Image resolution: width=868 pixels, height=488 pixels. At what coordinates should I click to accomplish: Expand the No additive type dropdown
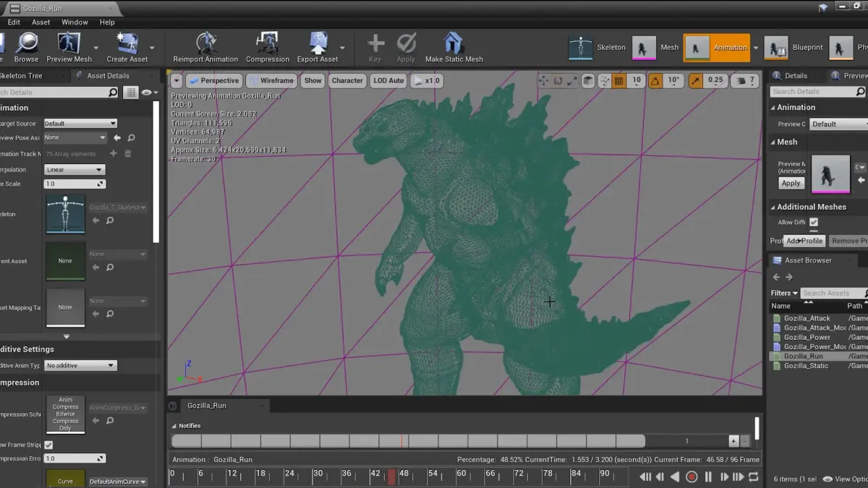[80, 366]
